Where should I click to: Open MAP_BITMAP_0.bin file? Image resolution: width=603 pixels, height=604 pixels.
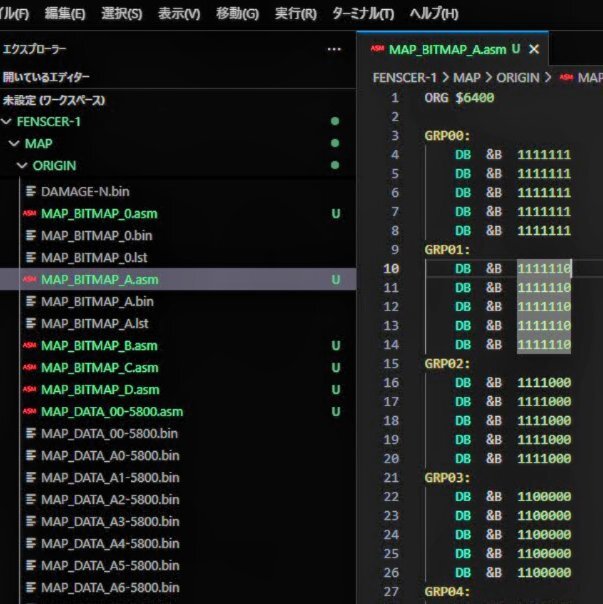(96, 235)
